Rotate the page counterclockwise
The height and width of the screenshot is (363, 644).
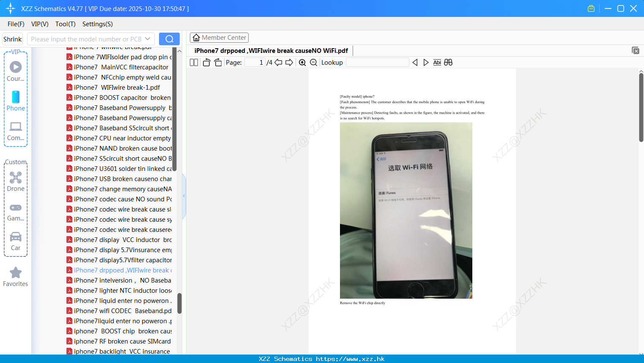pyautogui.click(x=206, y=62)
